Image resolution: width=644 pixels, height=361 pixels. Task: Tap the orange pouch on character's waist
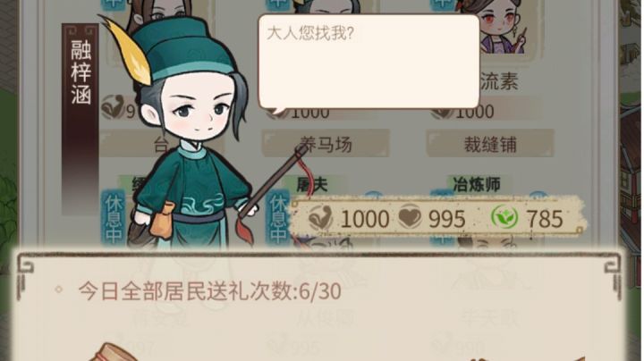pos(163,222)
